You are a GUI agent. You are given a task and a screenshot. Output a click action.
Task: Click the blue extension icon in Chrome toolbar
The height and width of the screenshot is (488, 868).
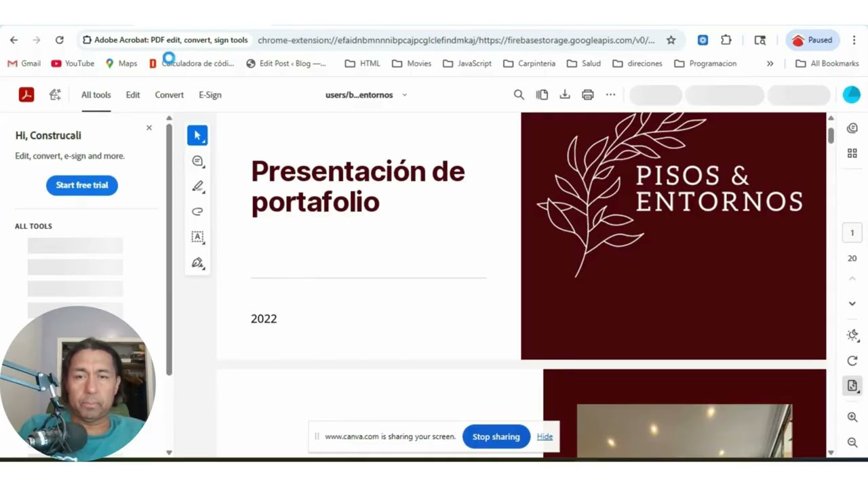pyautogui.click(x=703, y=40)
